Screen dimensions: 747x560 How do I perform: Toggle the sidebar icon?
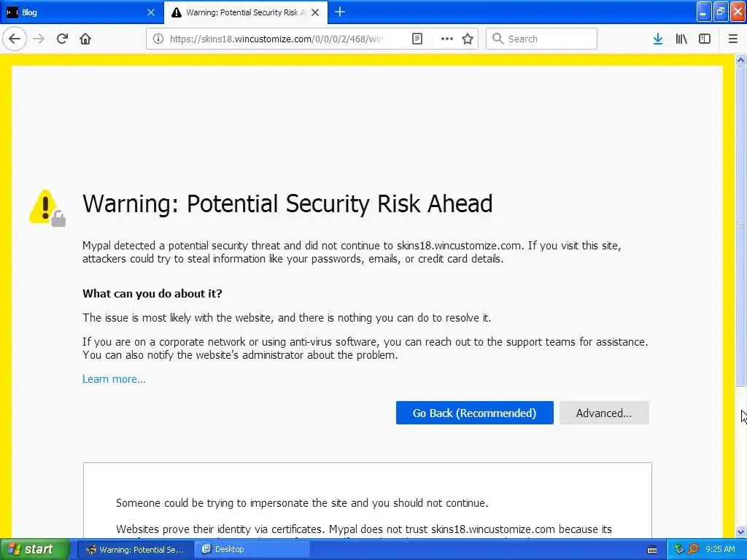pyautogui.click(x=705, y=39)
